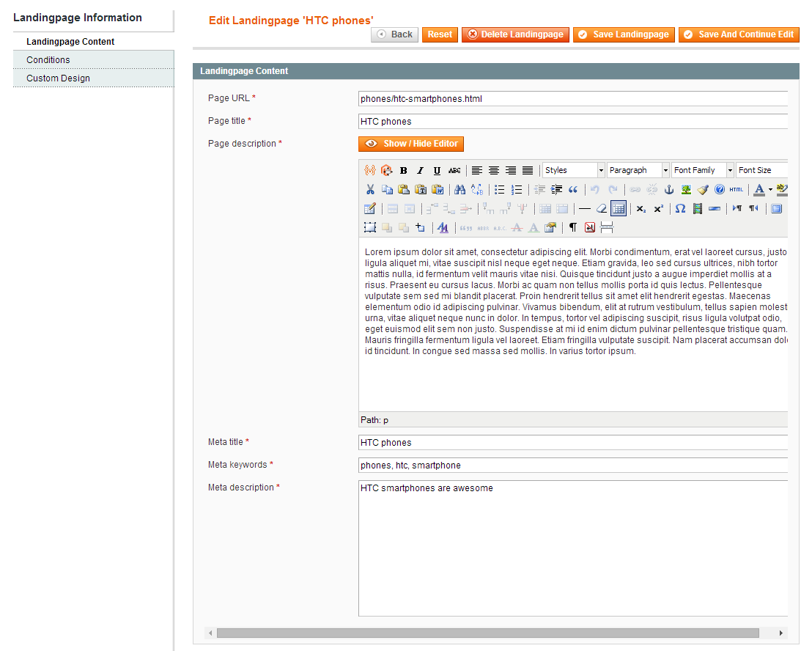The image size is (812, 651).
Task: Click Paste from Word icon
Action: (438, 190)
